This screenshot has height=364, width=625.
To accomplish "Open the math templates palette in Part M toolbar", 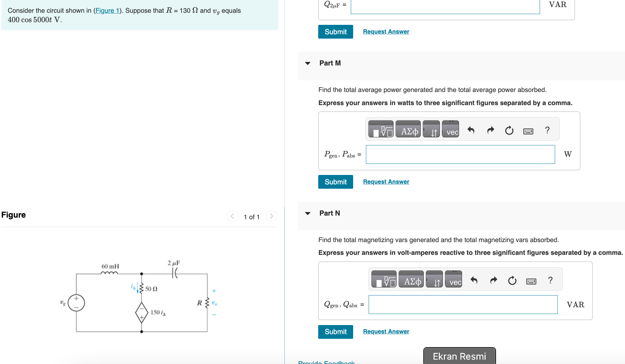I will [381, 131].
